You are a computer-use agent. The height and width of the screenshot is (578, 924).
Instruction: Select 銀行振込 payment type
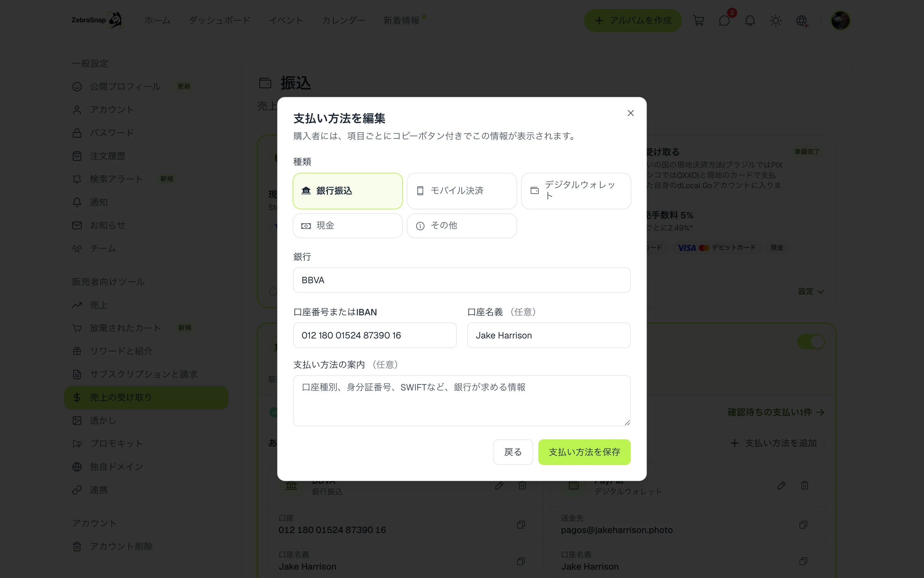(347, 191)
